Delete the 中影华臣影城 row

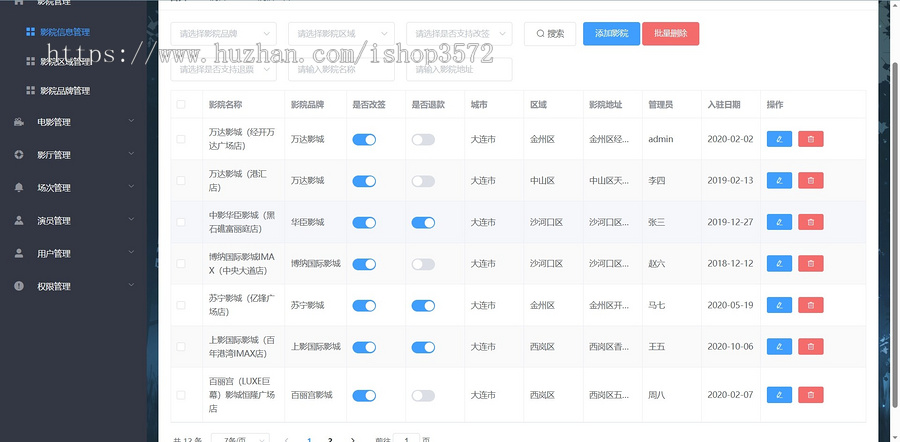[x=810, y=222]
